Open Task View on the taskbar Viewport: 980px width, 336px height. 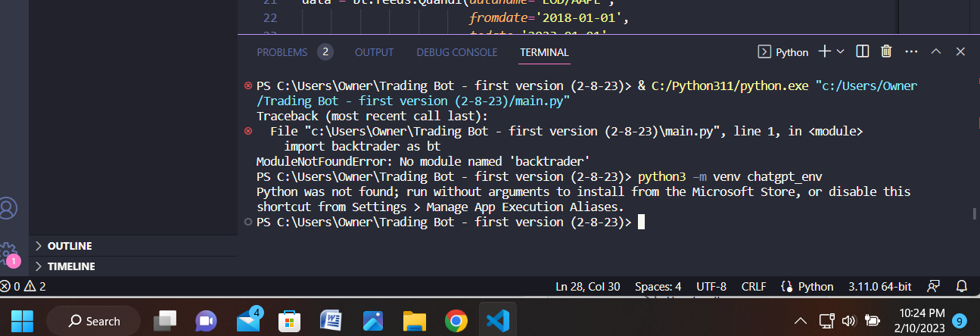pyautogui.click(x=165, y=321)
